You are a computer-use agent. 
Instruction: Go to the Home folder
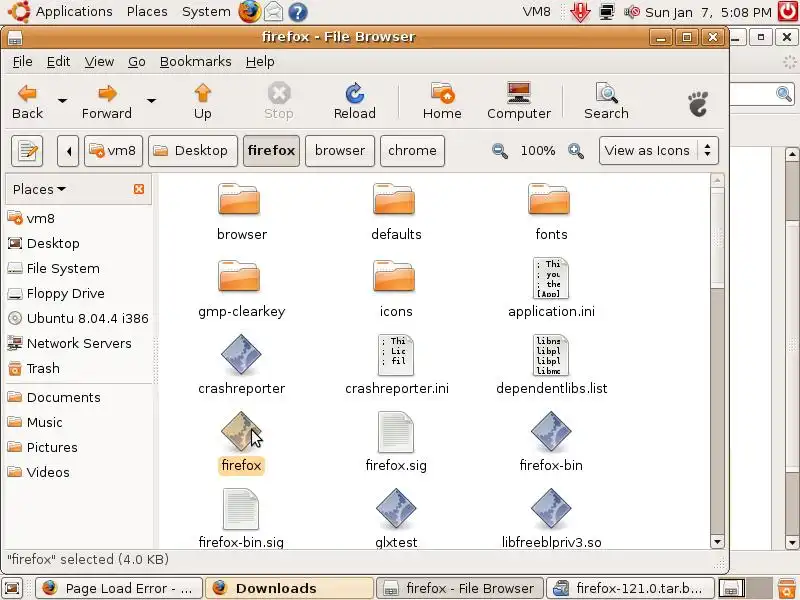click(x=442, y=101)
